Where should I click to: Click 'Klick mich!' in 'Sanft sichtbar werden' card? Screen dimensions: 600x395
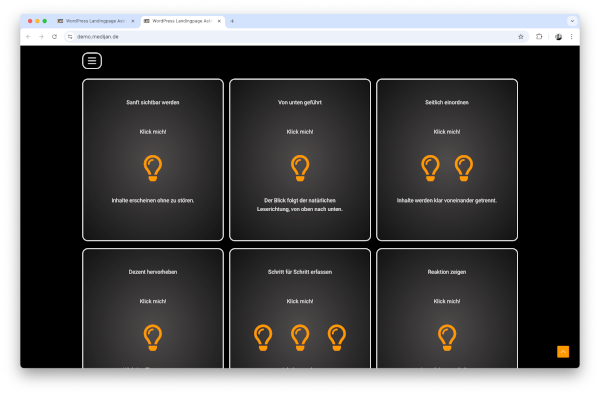(153, 132)
